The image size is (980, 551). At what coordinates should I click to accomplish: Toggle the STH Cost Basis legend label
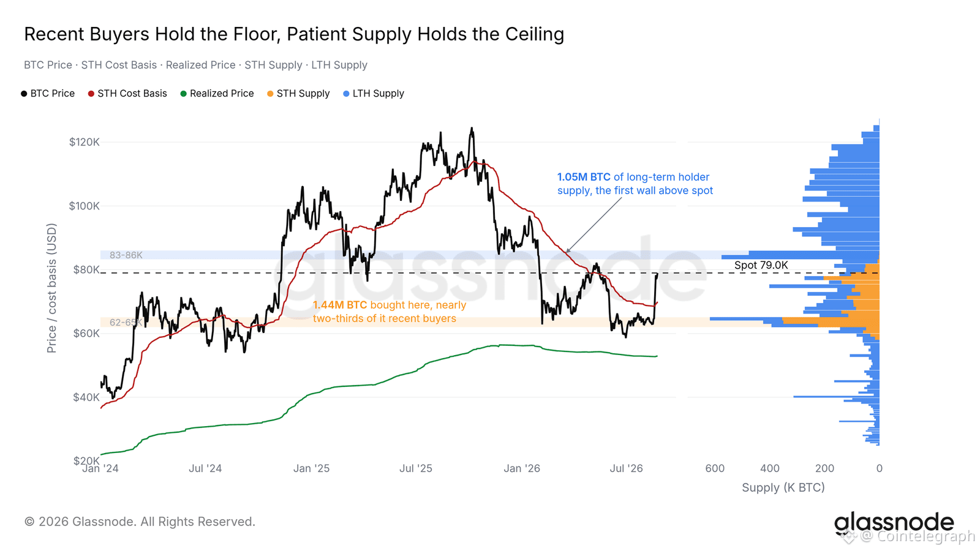coord(132,94)
